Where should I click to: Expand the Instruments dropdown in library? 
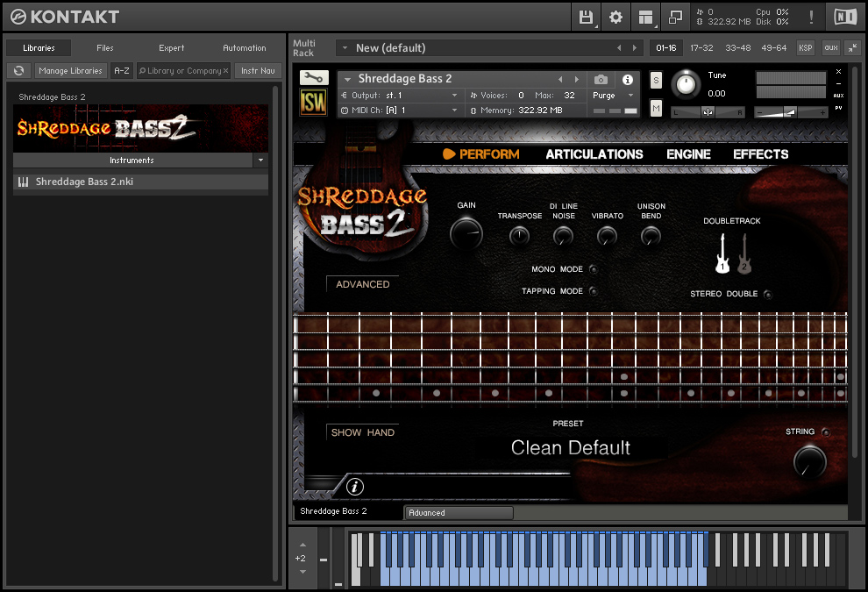pyautogui.click(x=260, y=160)
